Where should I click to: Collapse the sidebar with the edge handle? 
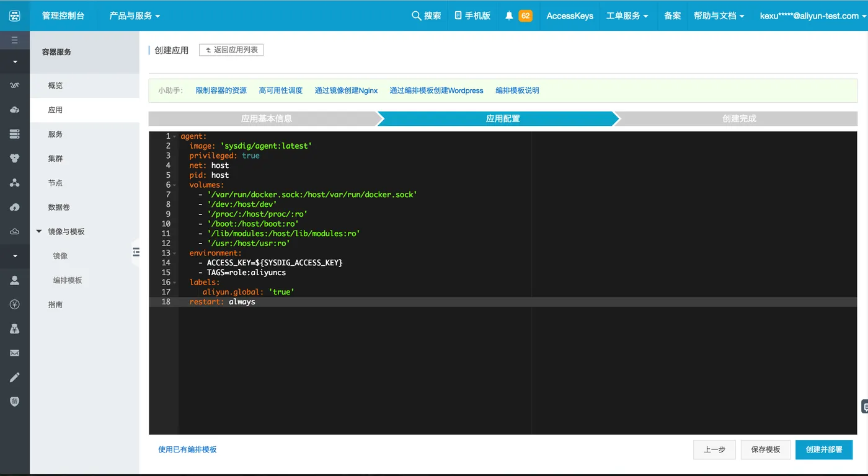tap(136, 252)
